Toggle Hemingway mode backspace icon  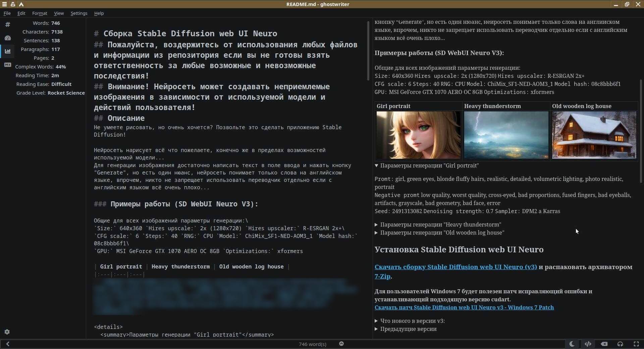tap(604, 344)
